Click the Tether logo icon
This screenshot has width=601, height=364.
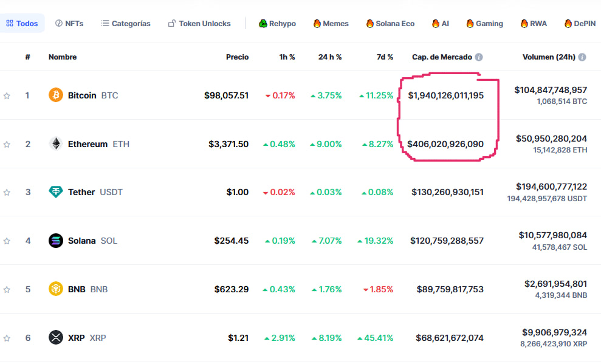click(56, 192)
